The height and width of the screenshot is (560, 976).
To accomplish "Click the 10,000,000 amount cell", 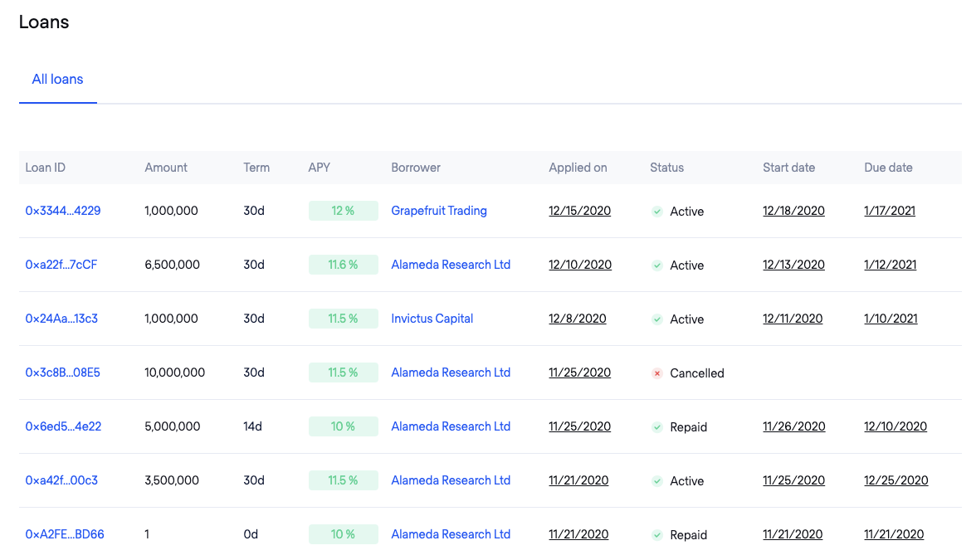I will click(174, 373).
